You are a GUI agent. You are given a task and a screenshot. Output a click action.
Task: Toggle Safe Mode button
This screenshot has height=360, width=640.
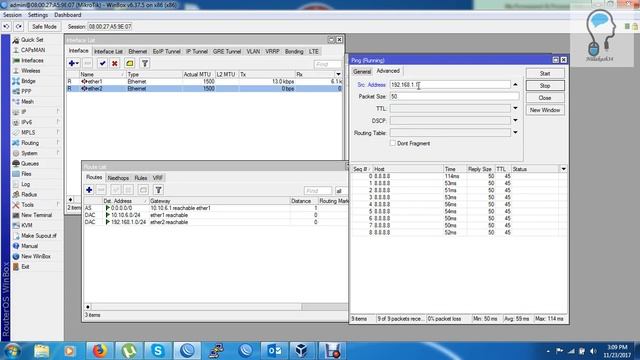click(x=44, y=27)
